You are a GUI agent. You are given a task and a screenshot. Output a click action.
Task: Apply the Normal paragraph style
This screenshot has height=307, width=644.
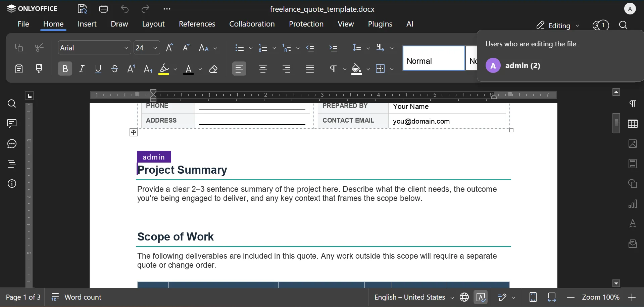(434, 58)
